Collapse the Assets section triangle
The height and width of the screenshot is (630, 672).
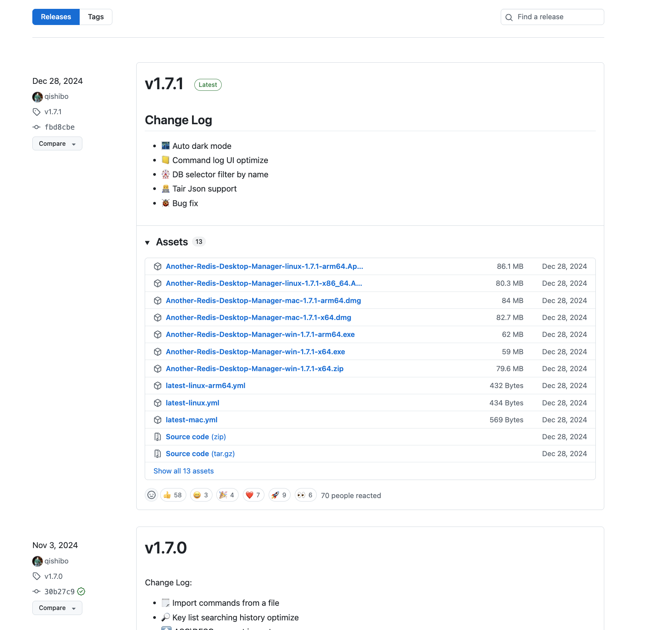click(x=147, y=242)
